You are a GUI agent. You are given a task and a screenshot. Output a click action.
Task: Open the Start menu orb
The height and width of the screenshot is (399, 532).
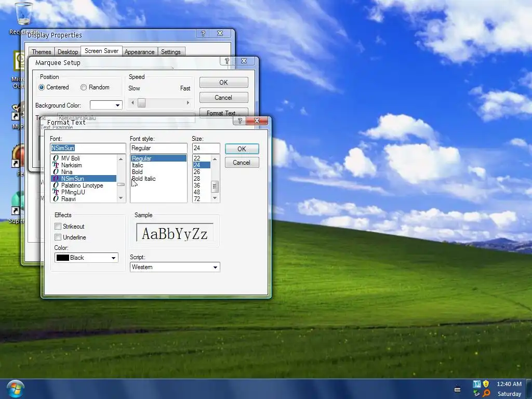[15, 389]
